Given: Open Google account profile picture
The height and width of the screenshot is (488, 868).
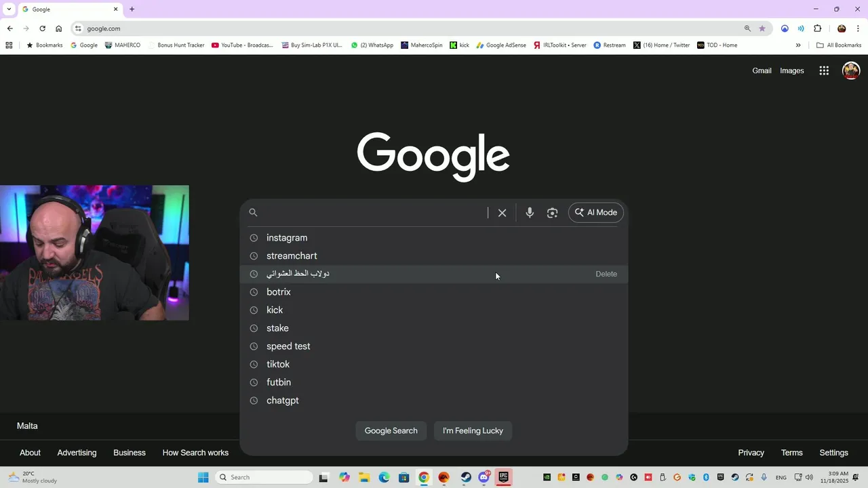Looking at the screenshot, I should pyautogui.click(x=851, y=70).
